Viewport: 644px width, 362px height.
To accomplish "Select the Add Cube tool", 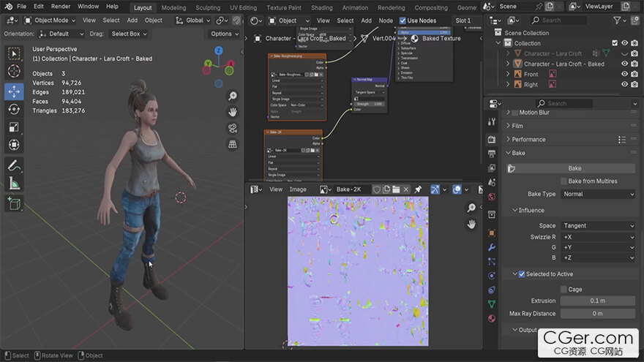I will click(14, 203).
